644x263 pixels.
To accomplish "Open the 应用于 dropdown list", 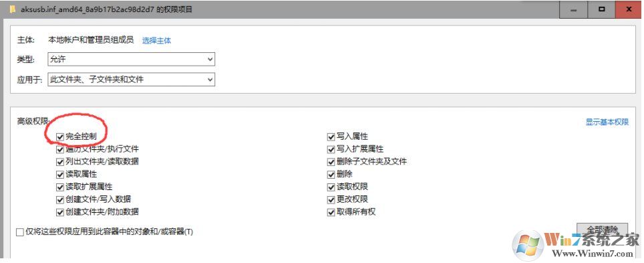I will pyautogui.click(x=132, y=80).
